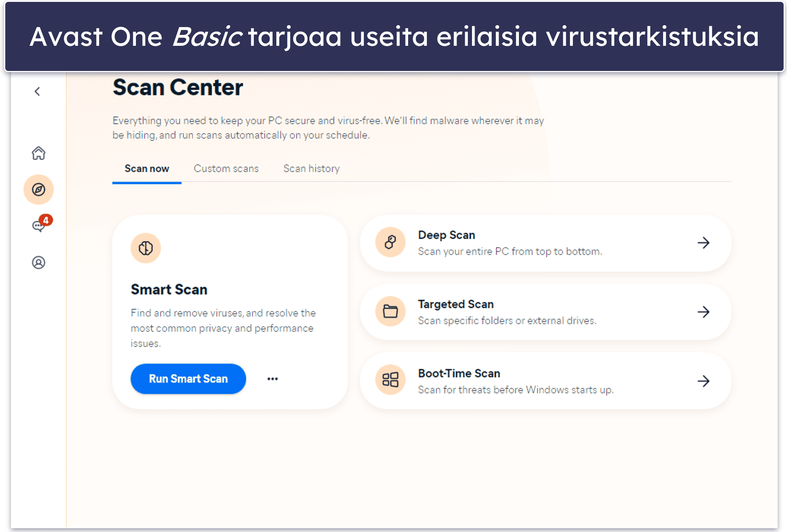Screen dimensions: 787x532
Task: Open the Boot-Time Scan arrow
Action: point(703,381)
